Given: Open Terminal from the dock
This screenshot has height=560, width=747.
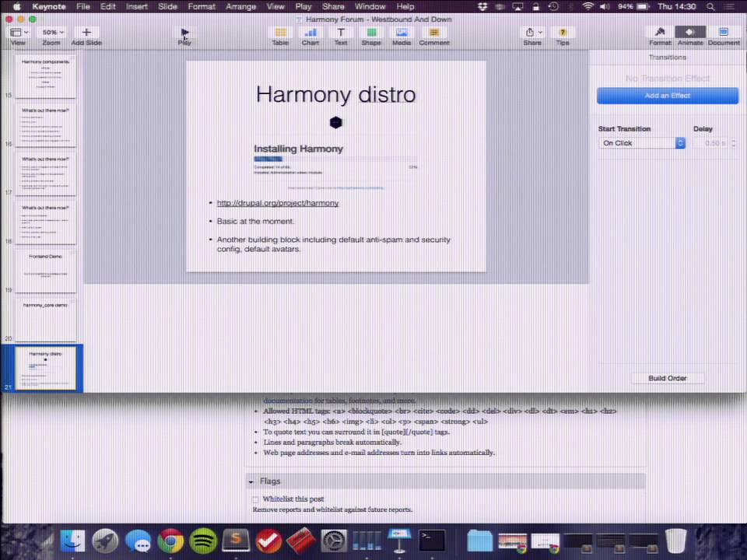Looking at the screenshot, I should point(432,541).
